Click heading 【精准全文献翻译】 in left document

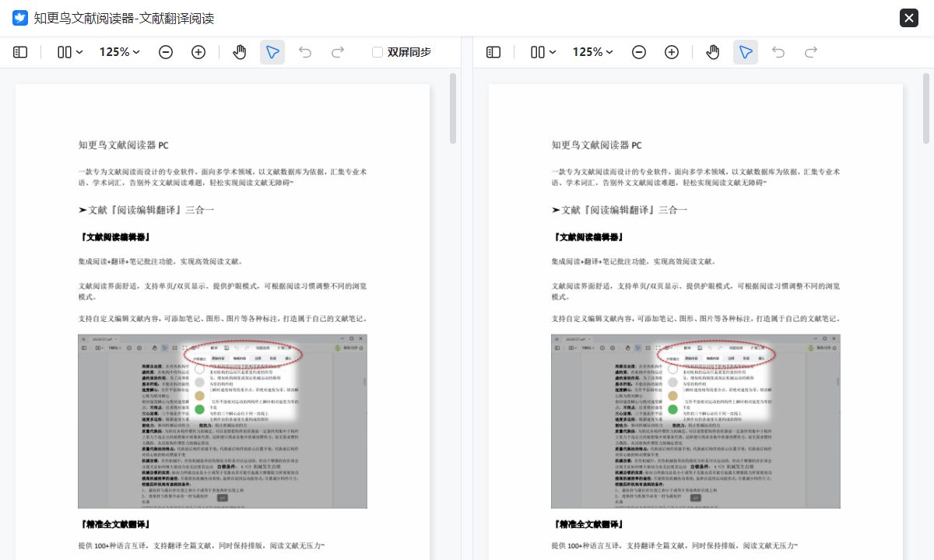pos(115,525)
